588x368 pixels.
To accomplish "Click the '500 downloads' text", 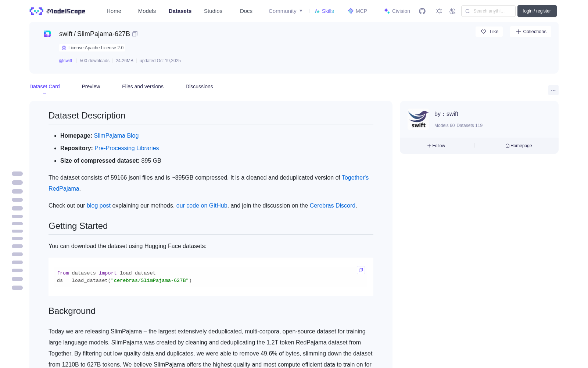I will point(94,61).
